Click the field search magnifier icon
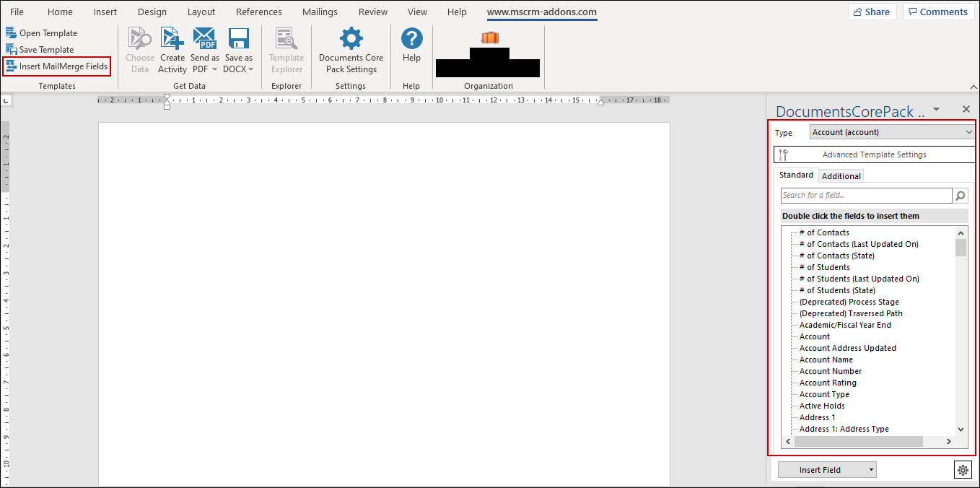 (x=961, y=196)
